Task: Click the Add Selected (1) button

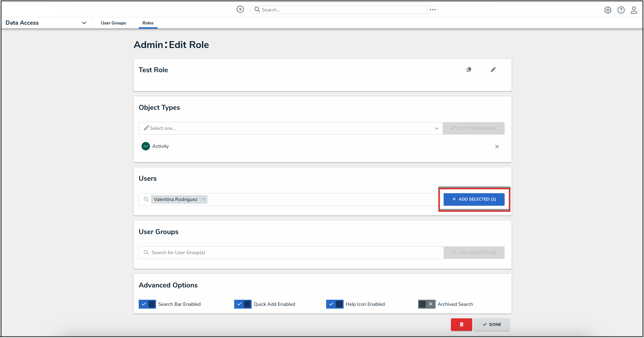Action: pos(474,199)
